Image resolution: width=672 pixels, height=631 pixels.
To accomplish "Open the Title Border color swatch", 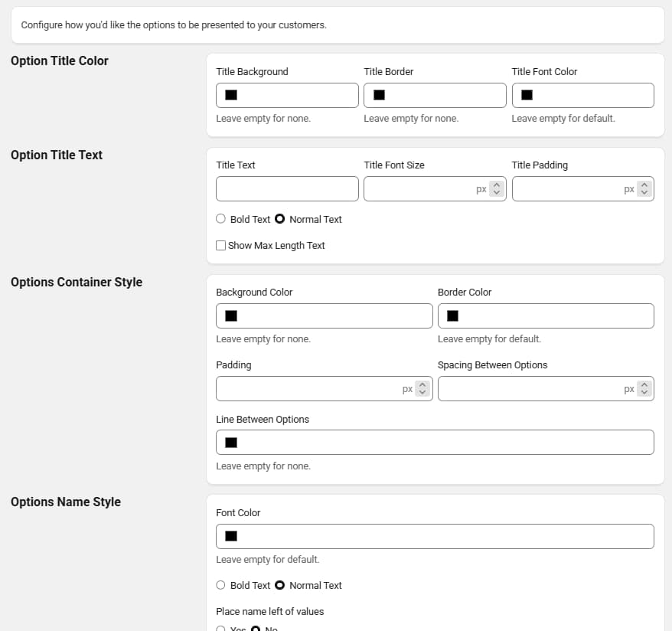I will (x=379, y=95).
